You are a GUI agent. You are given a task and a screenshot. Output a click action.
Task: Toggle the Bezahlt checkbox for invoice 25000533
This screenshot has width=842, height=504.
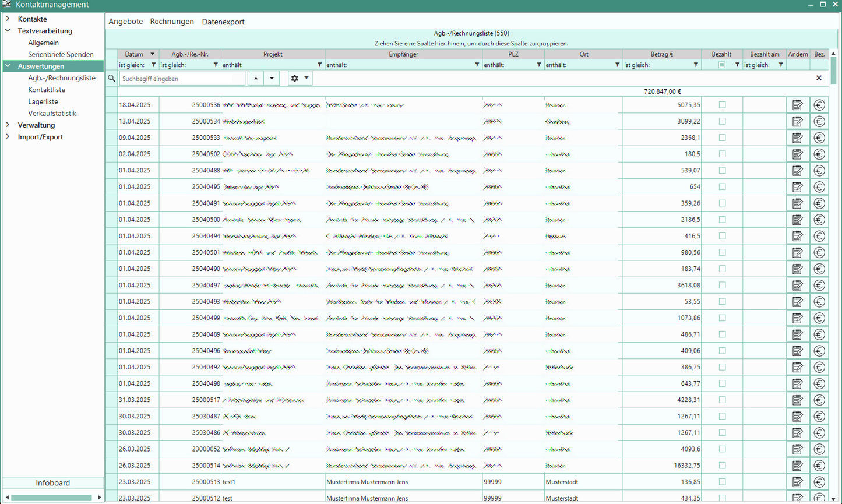(722, 138)
